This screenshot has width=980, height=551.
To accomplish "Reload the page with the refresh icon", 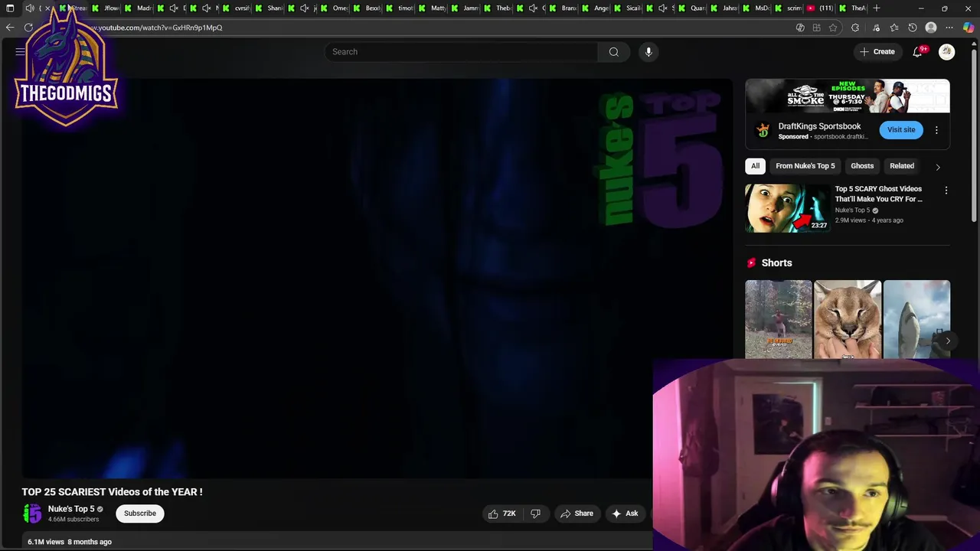I will point(28,28).
